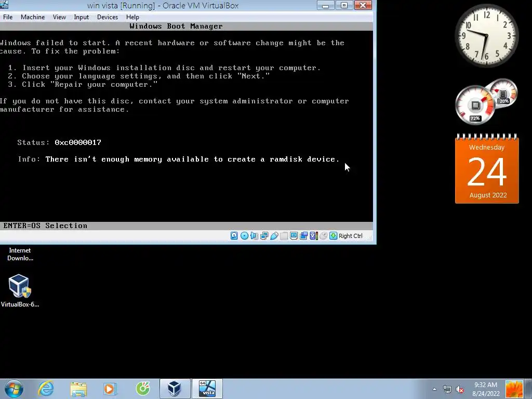Launch Internet Explorer from the taskbar
The image size is (532, 399).
pyautogui.click(x=46, y=389)
